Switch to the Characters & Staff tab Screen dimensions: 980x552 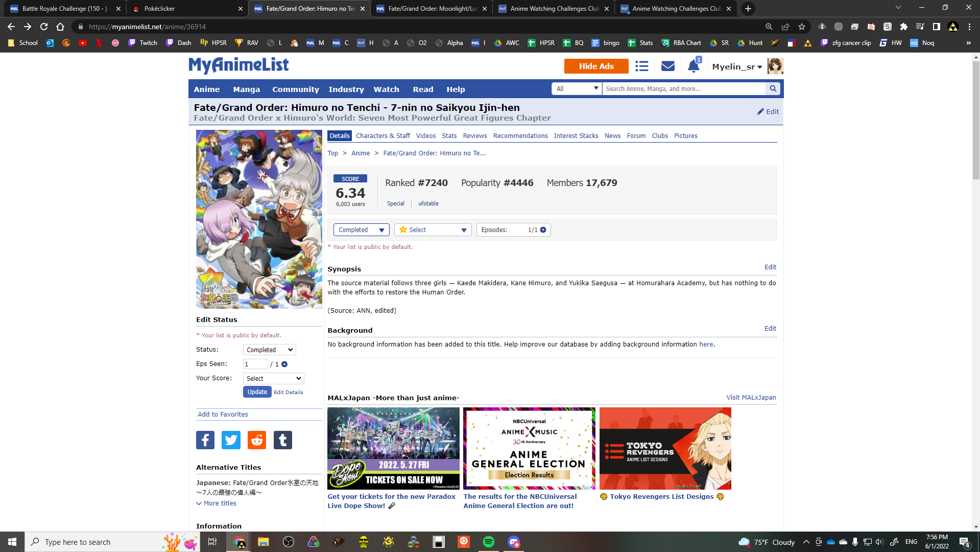tap(383, 136)
